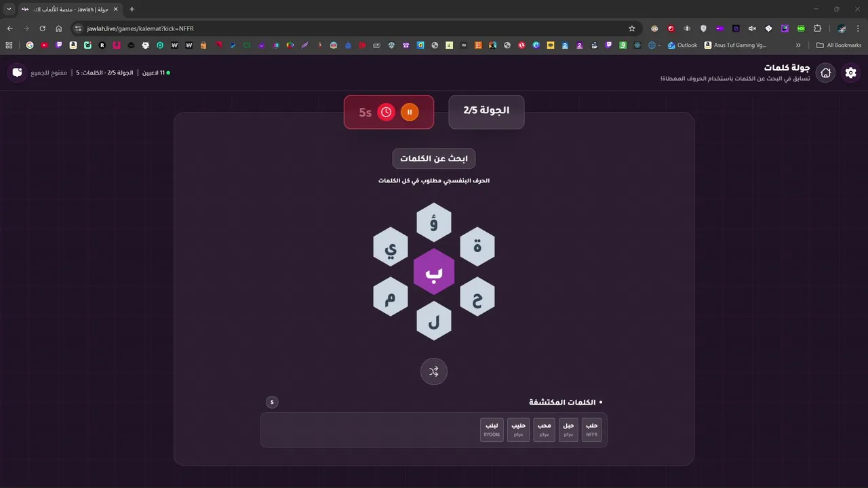The height and width of the screenshot is (488, 868).
Task: Click the shield extension icon
Action: click(703, 28)
